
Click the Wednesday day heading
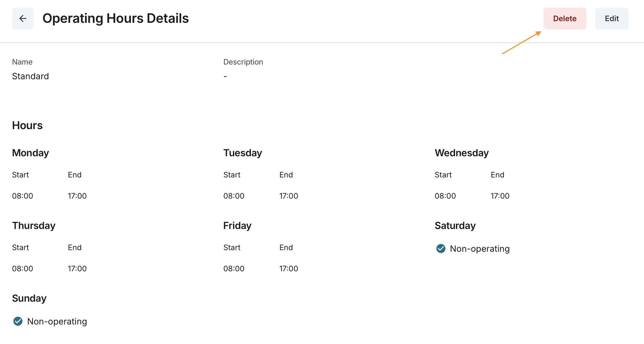[x=462, y=153]
